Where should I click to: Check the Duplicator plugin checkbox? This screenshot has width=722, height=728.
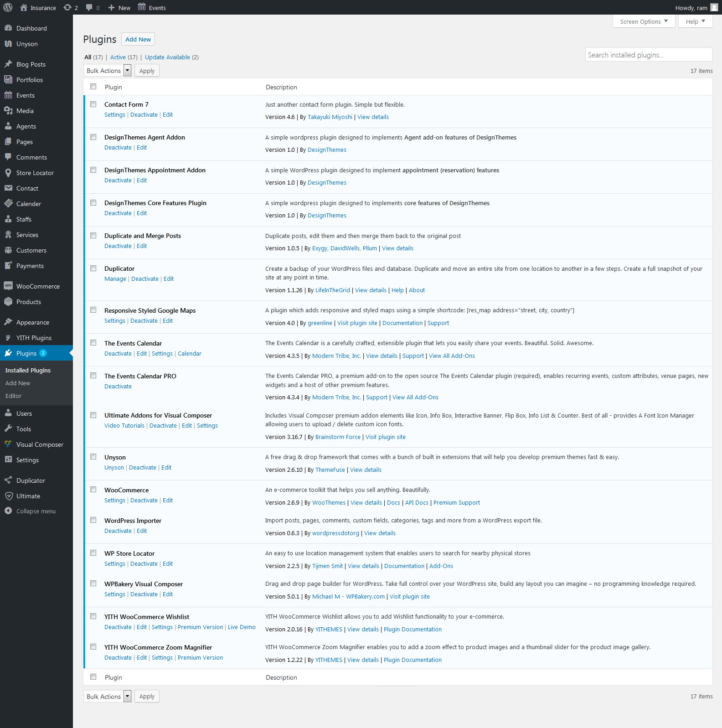pyautogui.click(x=93, y=268)
